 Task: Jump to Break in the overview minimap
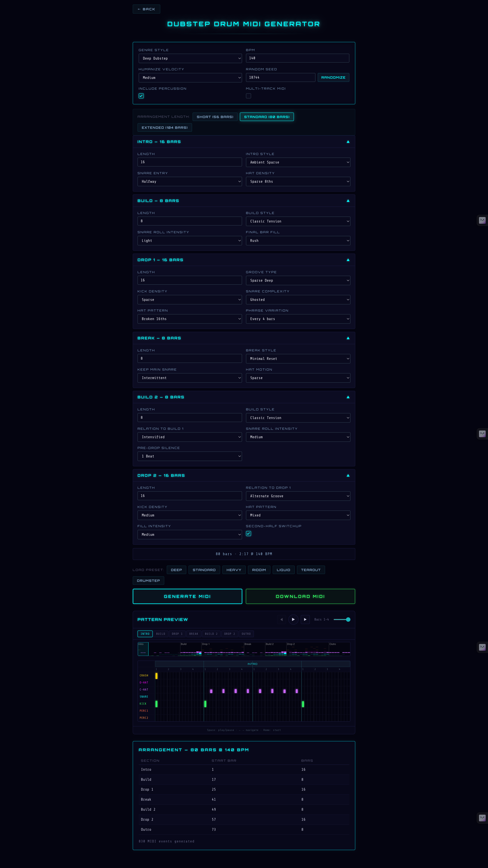point(254,649)
